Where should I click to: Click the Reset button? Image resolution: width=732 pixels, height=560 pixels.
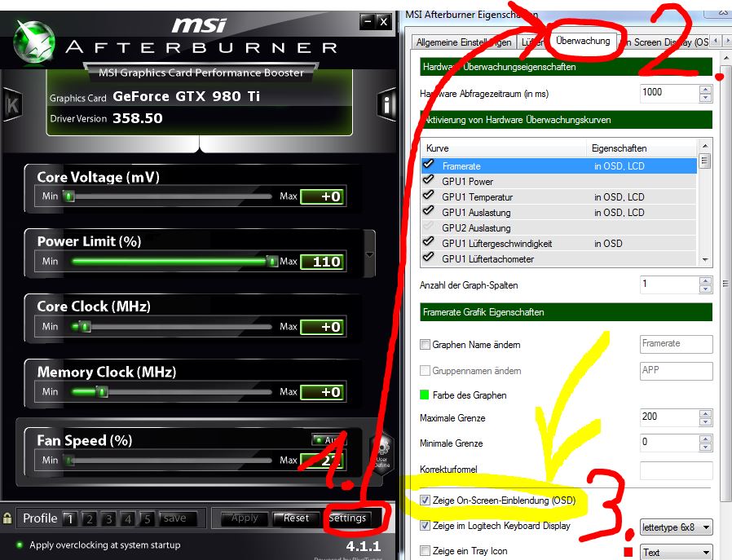[x=296, y=518]
